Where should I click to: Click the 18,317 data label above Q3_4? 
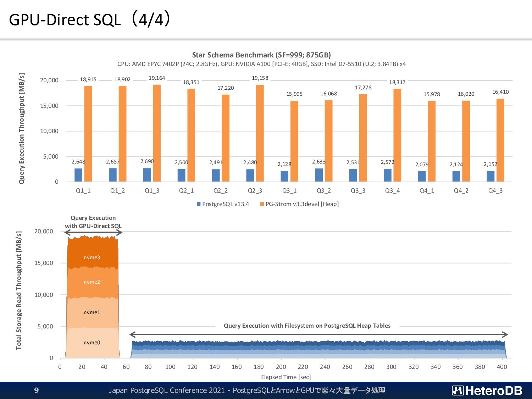pyautogui.click(x=397, y=82)
